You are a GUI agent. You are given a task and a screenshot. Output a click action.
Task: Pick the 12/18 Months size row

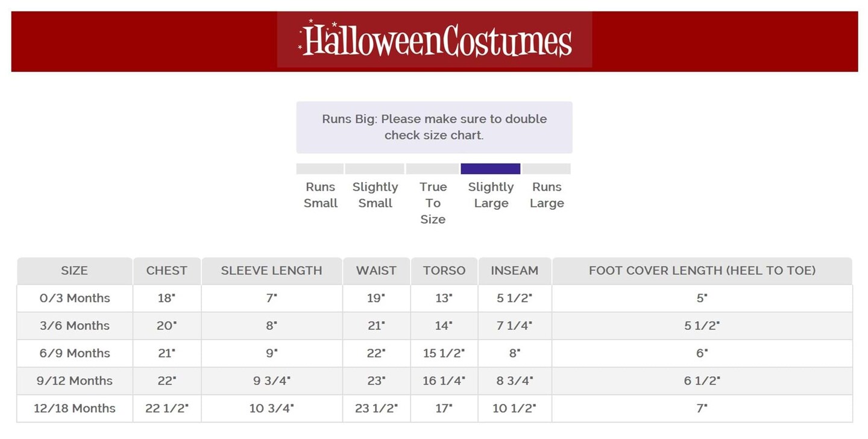click(x=75, y=408)
